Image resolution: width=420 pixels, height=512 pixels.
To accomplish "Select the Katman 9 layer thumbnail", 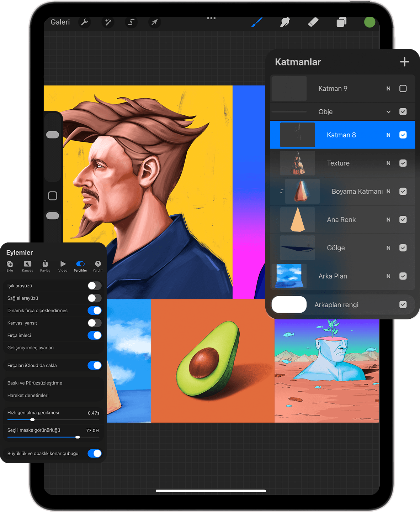I will (289, 88).
